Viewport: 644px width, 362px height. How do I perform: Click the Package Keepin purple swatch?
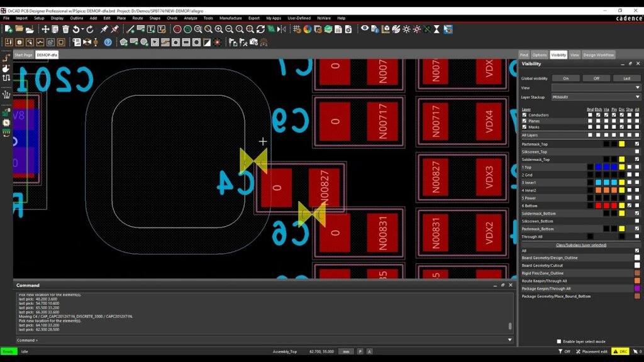tap(637, 288)
